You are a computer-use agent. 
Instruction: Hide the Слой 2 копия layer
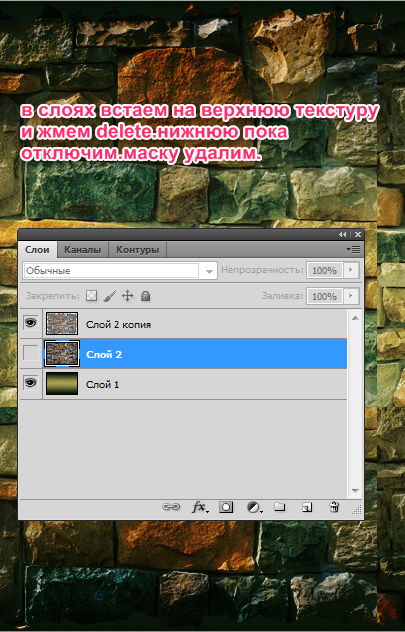click(31, 323)
